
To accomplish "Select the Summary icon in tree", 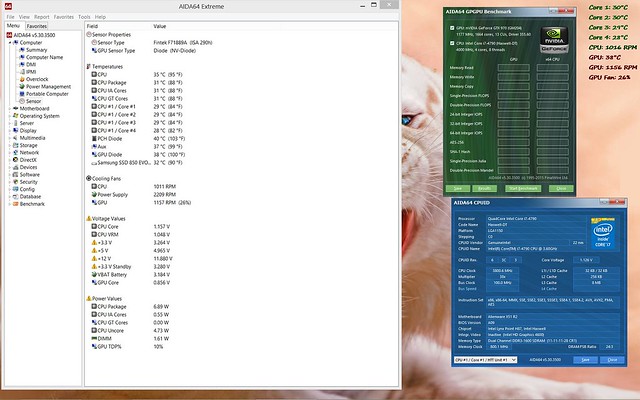I will tap(22, 50).
